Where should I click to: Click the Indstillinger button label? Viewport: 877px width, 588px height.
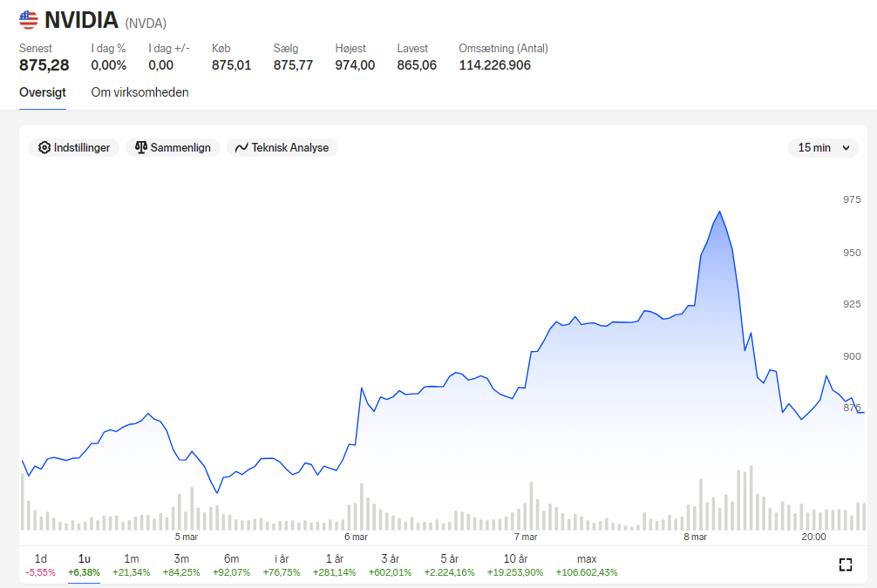point(82,147)
